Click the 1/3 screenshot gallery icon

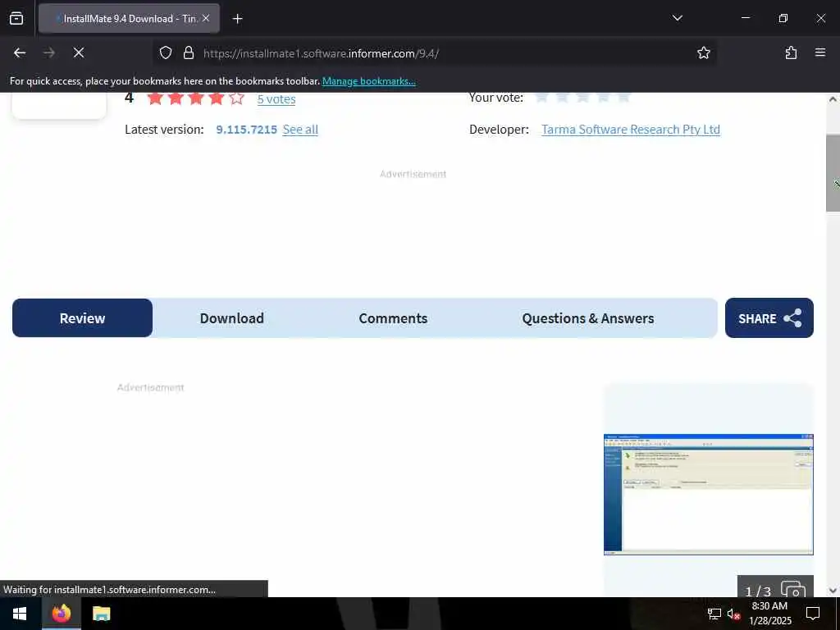click(775, 587)
